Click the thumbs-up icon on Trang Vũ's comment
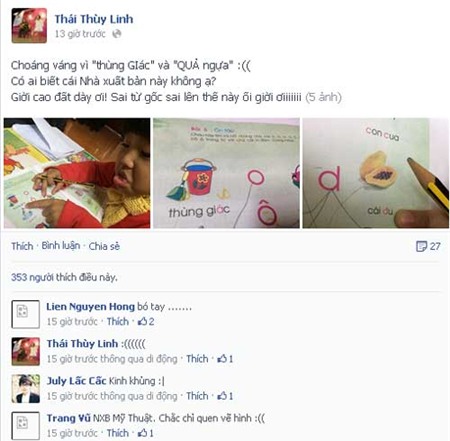 142,433
